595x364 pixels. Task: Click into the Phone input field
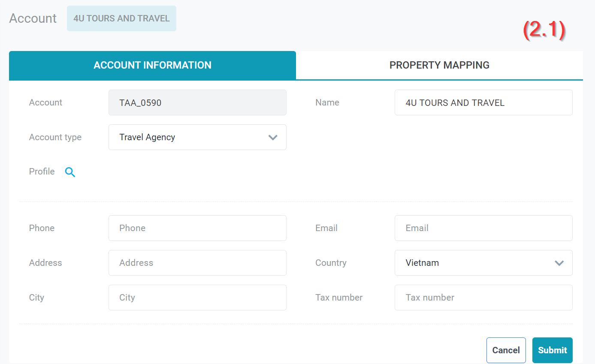(x=197, y=228)
